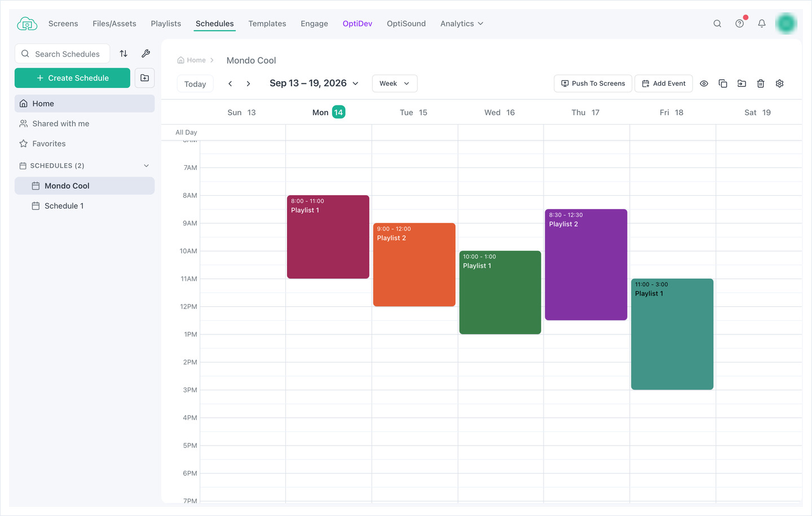Open Friday's 11:00 - 3:00 Playlist 1 event
Screen dimensions: 812x516
coord(672,334)
